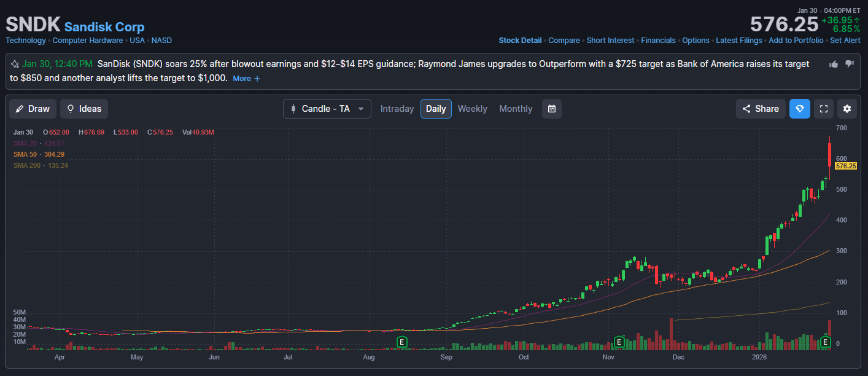
Task: Open the Latest Filings link
Action: tap(739, 41)
